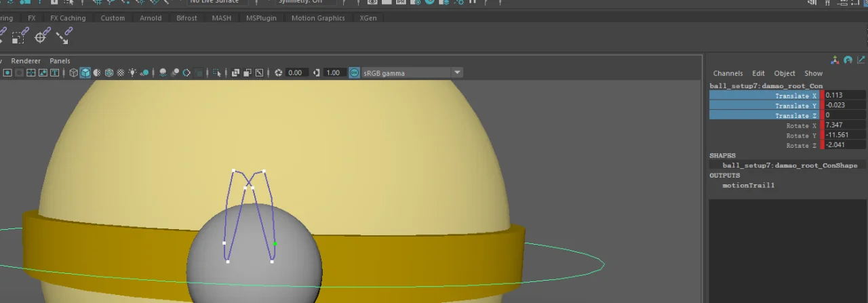Switch to the Motion Graphics shelf tab
Viewport: 868px width, 303px height.
[317, 18]
